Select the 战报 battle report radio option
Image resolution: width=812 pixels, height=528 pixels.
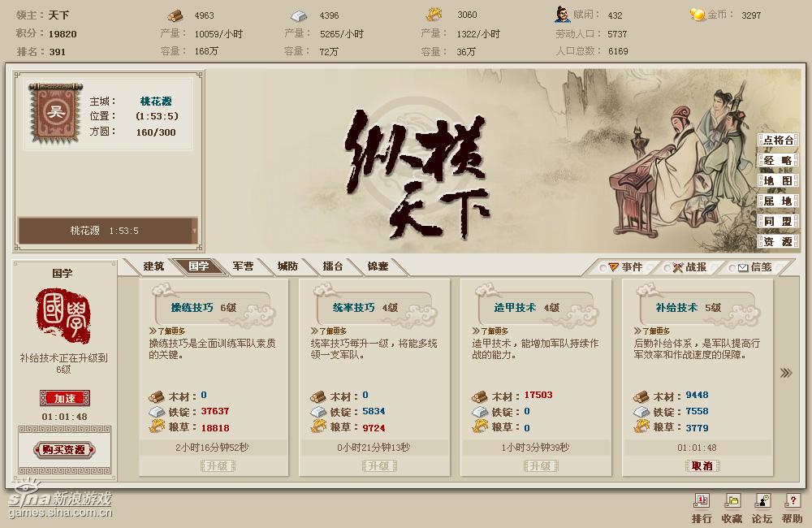[667, 268]
